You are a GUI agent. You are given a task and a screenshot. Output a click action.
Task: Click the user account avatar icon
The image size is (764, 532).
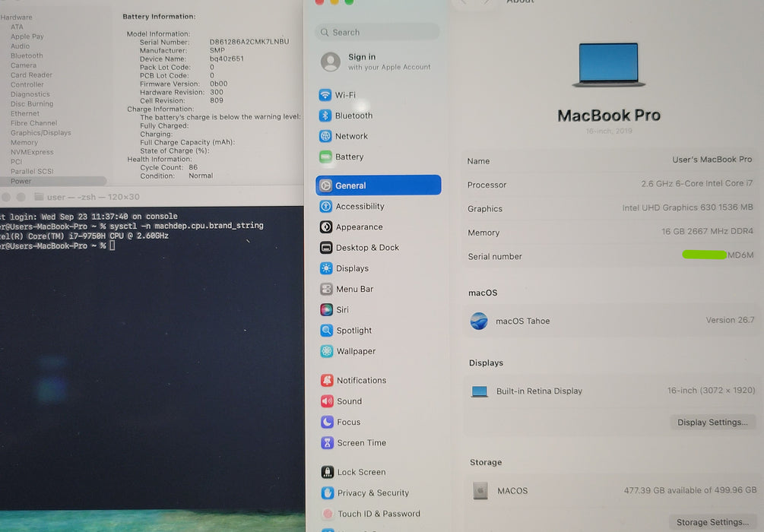[x=331, y=62]
